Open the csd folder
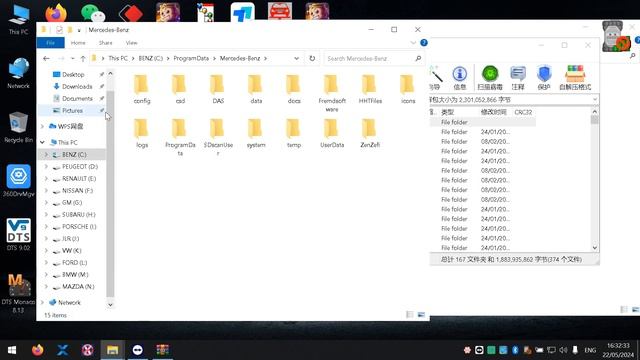 coord(180,89)
